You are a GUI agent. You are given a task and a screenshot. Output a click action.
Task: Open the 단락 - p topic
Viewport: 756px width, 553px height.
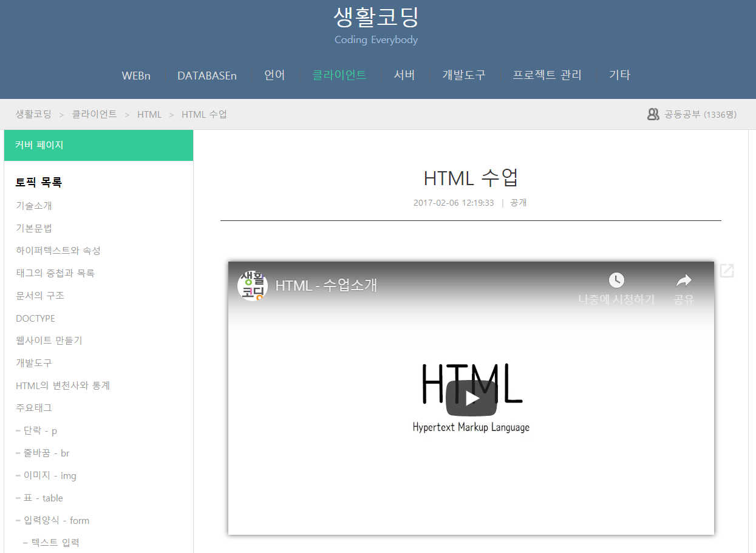point(40,430)
